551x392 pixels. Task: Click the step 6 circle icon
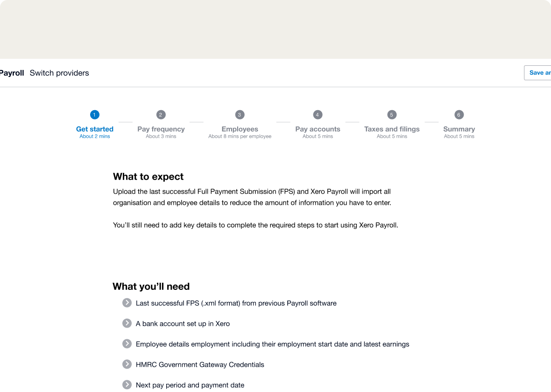[x=459, y=115]
